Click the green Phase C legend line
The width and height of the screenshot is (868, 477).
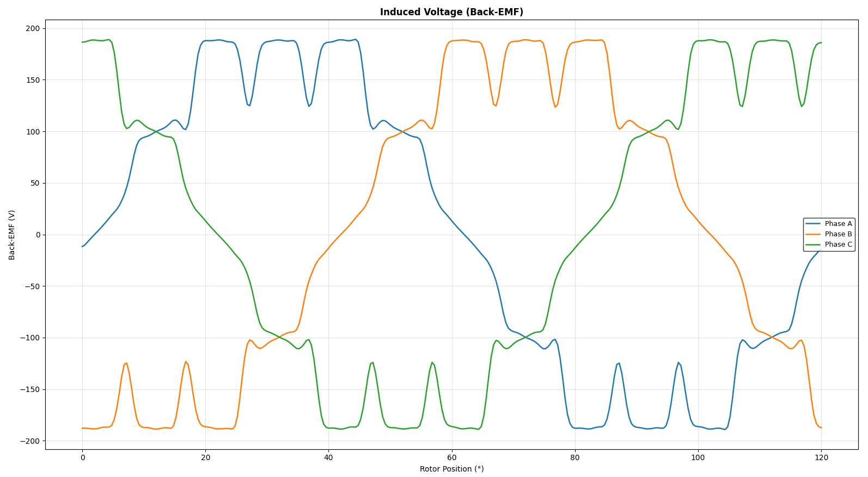[x=814, y=244]
